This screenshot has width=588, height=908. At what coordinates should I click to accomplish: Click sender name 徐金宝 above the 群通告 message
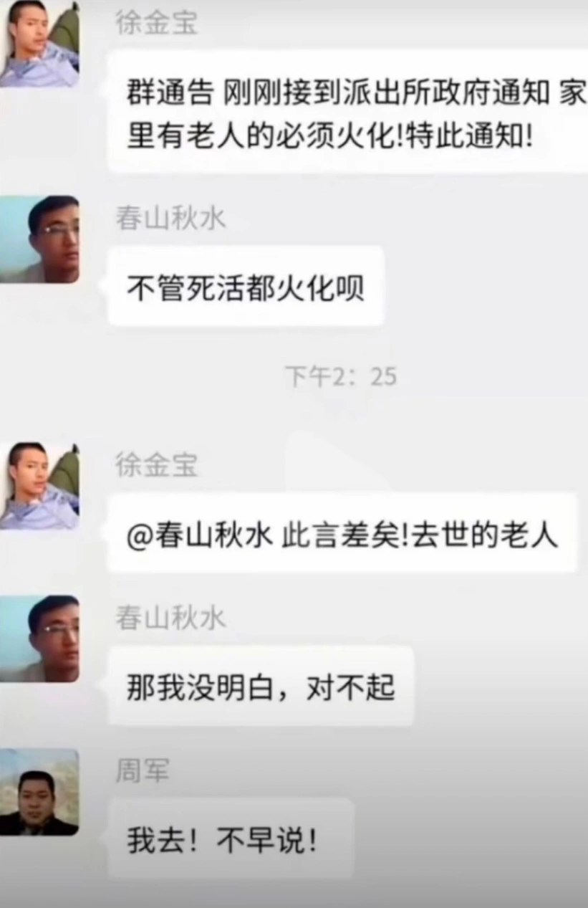tap(156, 23)
